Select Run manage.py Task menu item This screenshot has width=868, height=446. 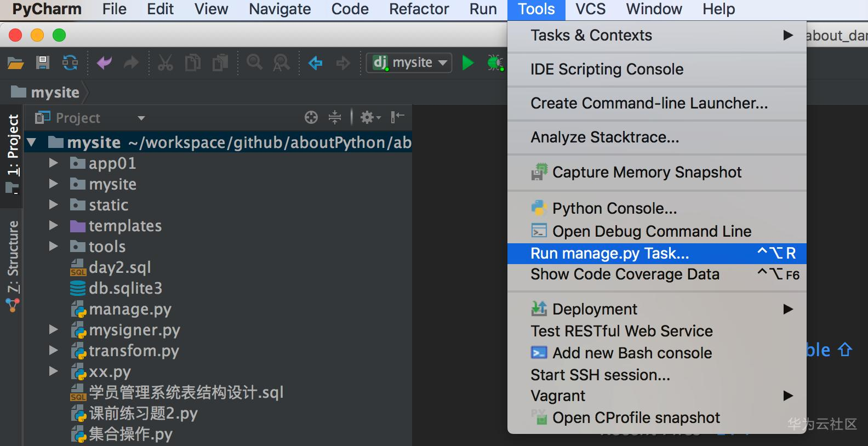[x=609, y=254]
